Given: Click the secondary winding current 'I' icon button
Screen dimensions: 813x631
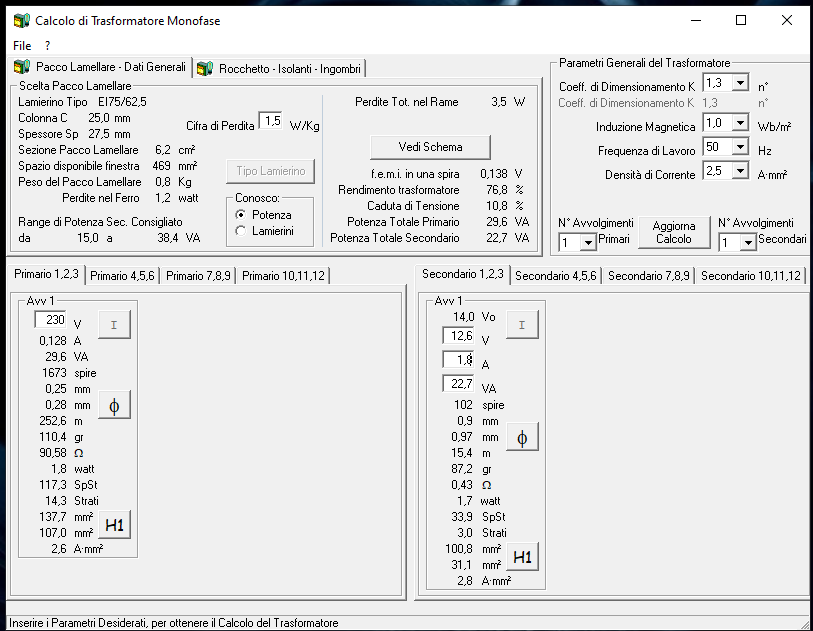Looking at the screenshot, I should click(x=522, y=324).
